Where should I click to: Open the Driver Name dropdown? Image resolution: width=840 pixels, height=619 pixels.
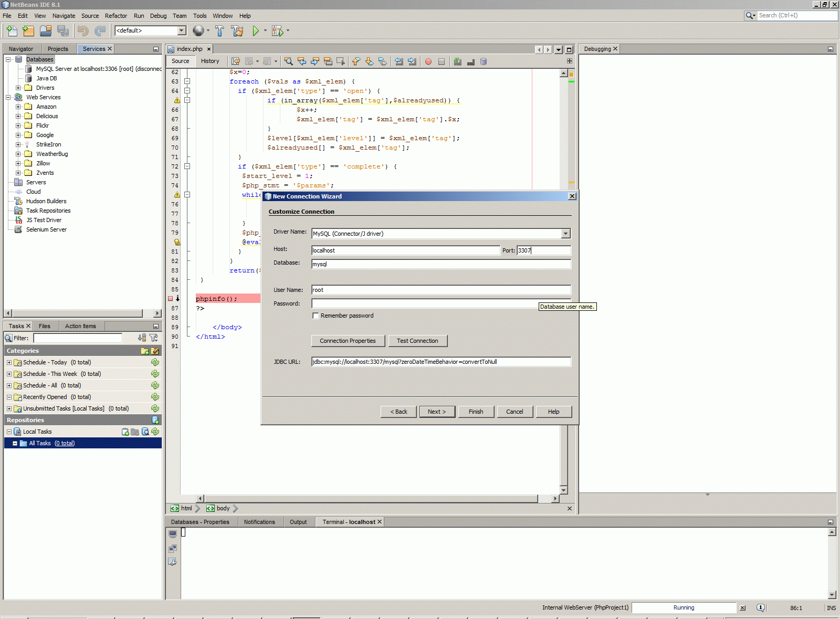[566, 234]
